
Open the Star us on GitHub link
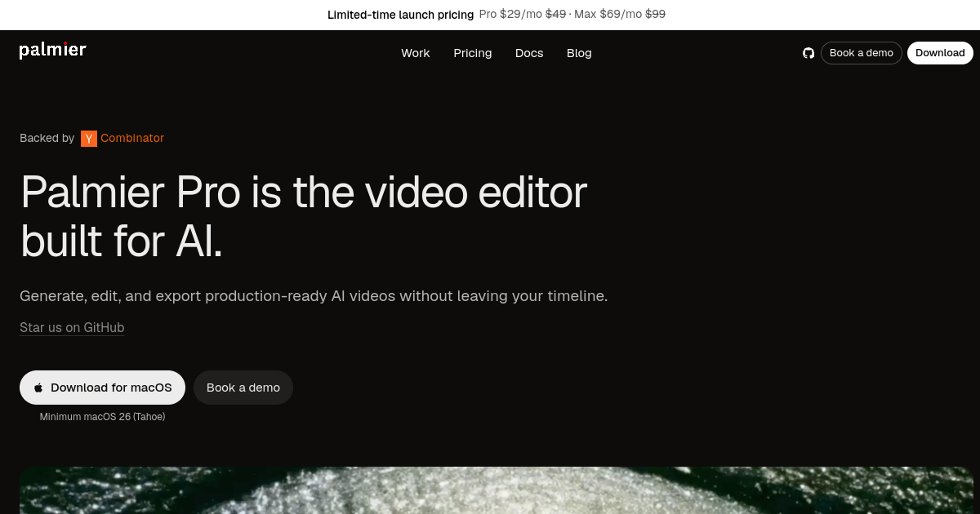click(x=72, y=328)
